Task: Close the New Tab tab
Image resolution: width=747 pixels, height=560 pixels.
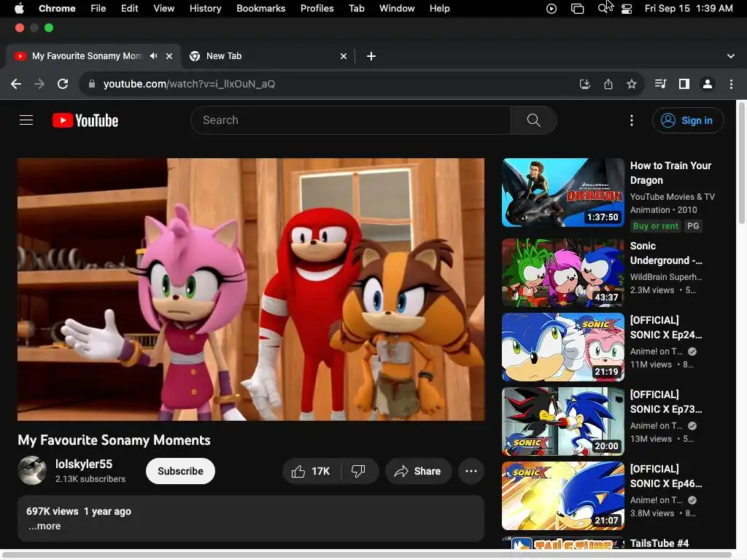Action: tap(344, 56)
